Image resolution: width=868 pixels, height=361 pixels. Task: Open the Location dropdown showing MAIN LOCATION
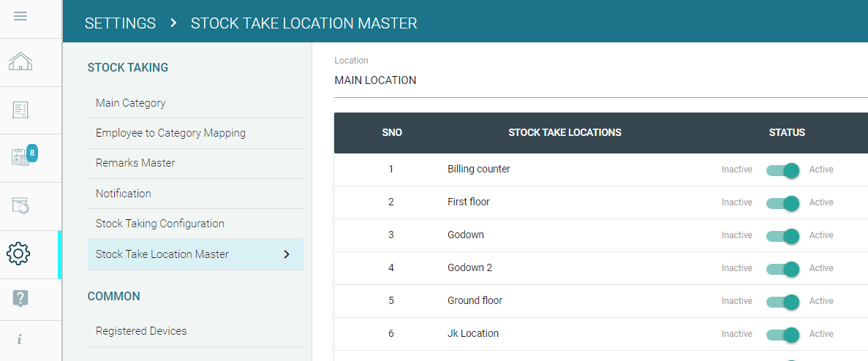pos(600,80)
